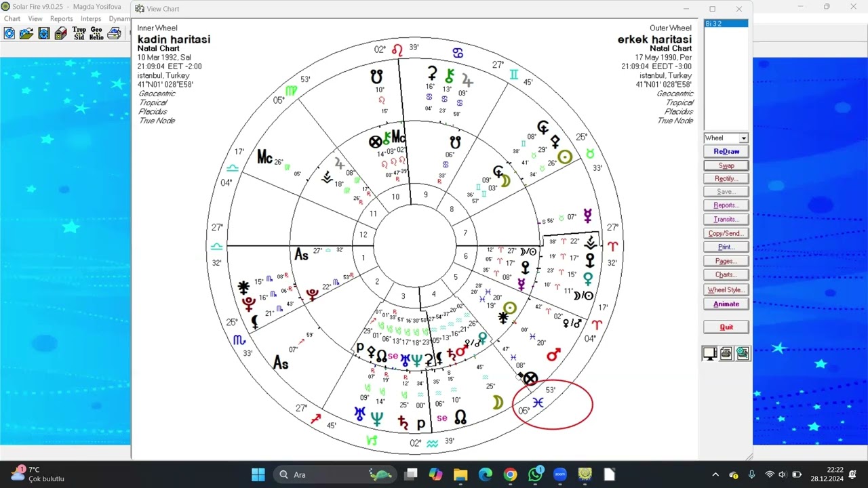Open Zoom from the taskbar
The height and width of the screenshot is (488, 868).
click(x=559, y=474)
